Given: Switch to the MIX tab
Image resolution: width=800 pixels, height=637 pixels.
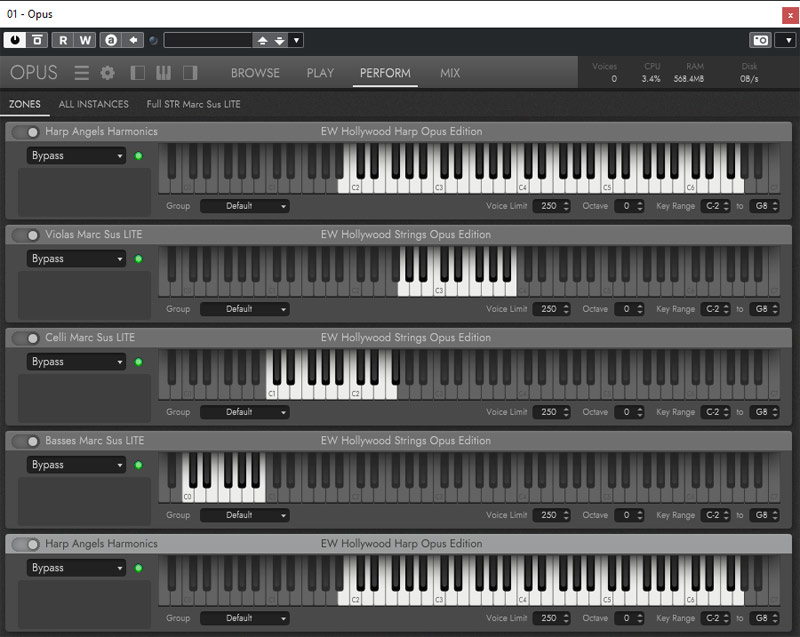Looking at the screenshot, I should (x=450, y=73).
